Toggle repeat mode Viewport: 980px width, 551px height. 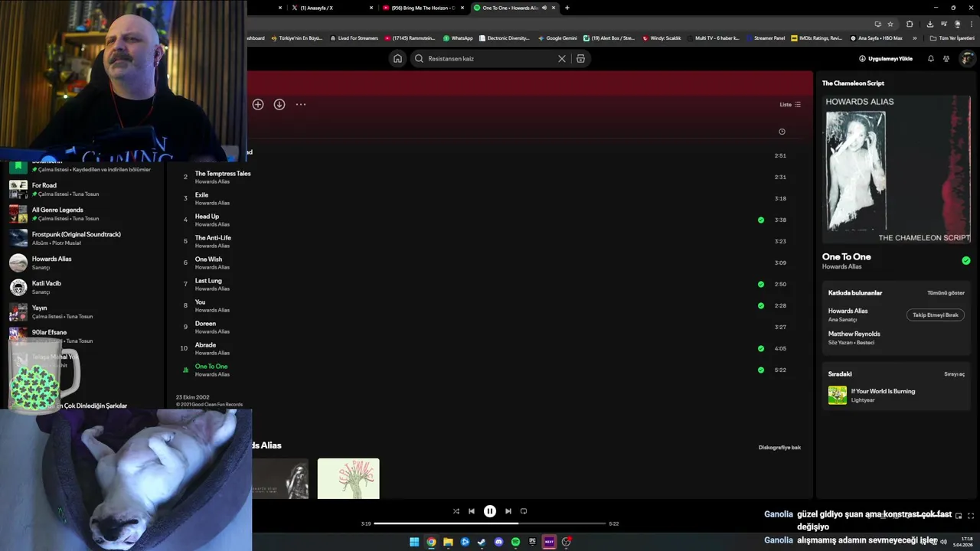(x=524, y=511)
